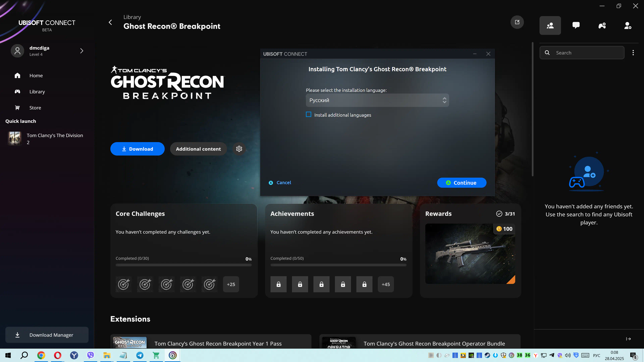Click the Windows Start button
Image resolution: width=644 pixels, height=362 pixels.
[x=8, y=355]
